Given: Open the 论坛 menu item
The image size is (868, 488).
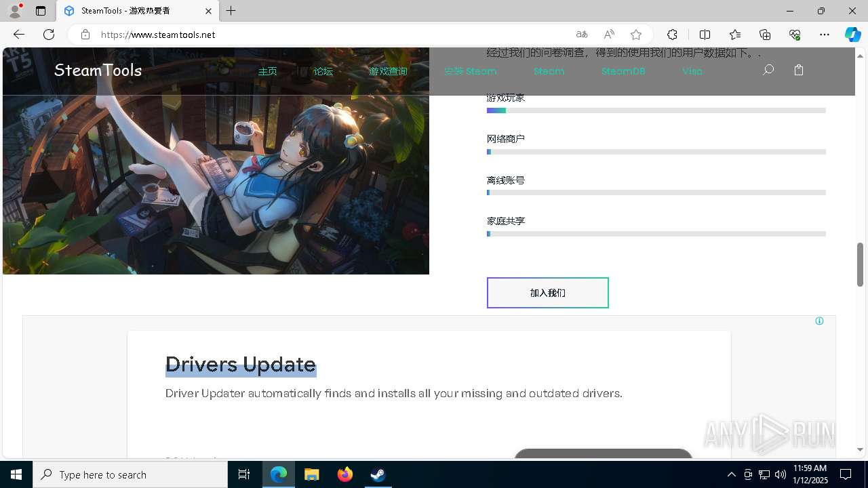Looking at the screenshot, I should pos(323,71).
